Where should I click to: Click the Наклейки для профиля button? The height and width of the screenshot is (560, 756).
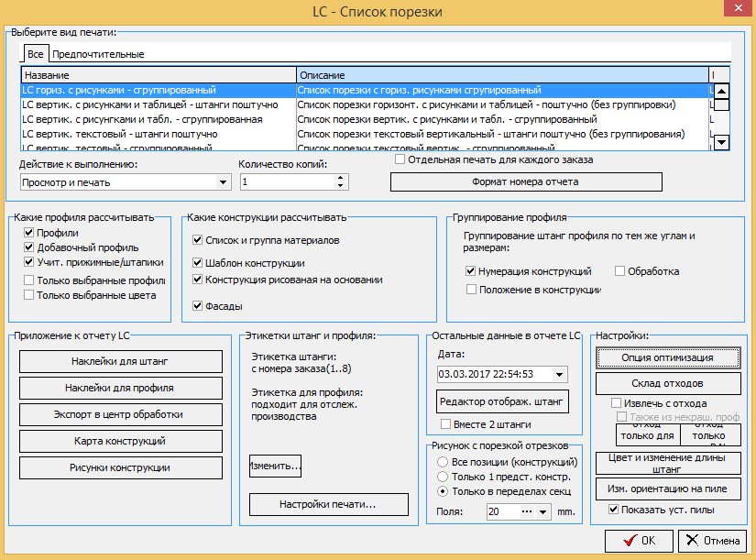tap(121, 388)
